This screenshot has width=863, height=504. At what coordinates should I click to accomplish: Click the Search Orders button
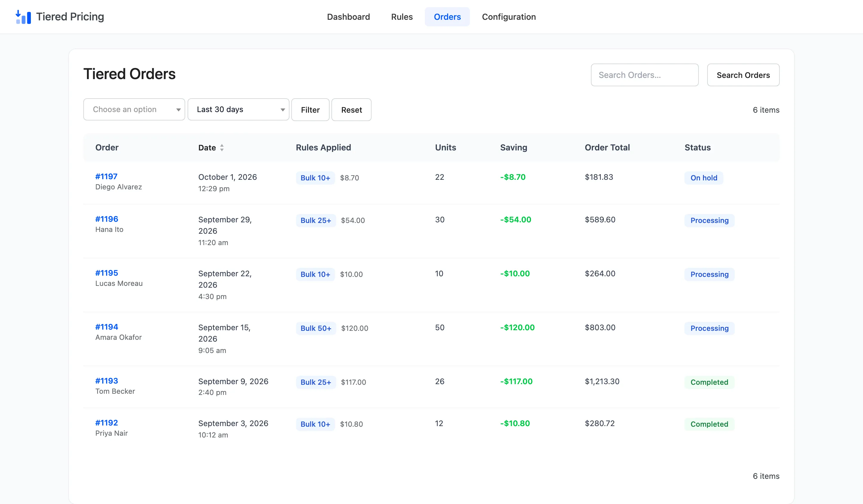(x=743, y=75)
